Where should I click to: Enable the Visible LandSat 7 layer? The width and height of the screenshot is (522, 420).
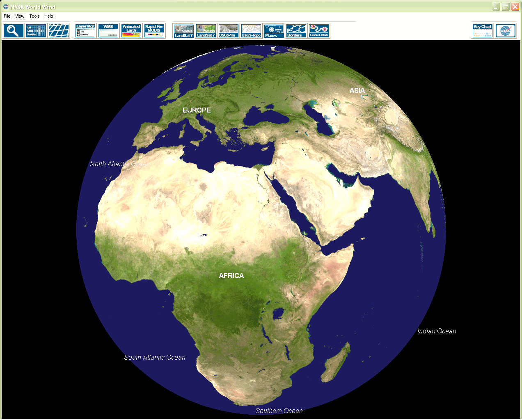pyautogui.click(x=184, y=31)
